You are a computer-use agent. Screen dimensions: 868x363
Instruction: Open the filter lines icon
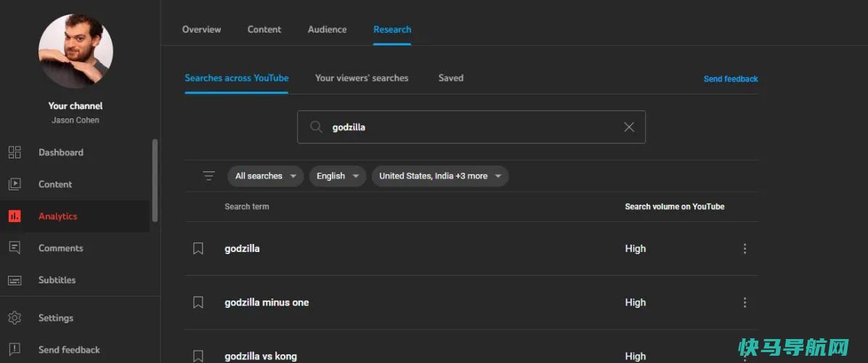[208, 176]
